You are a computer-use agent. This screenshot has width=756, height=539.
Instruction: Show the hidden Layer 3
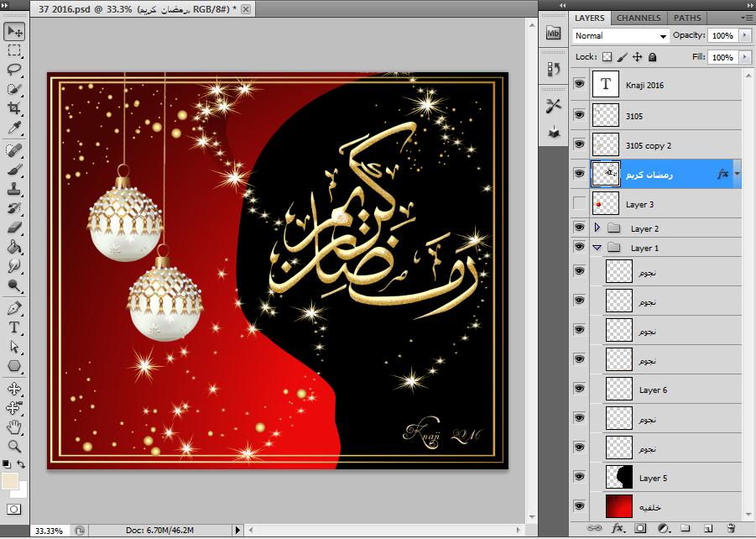[579, 204]
